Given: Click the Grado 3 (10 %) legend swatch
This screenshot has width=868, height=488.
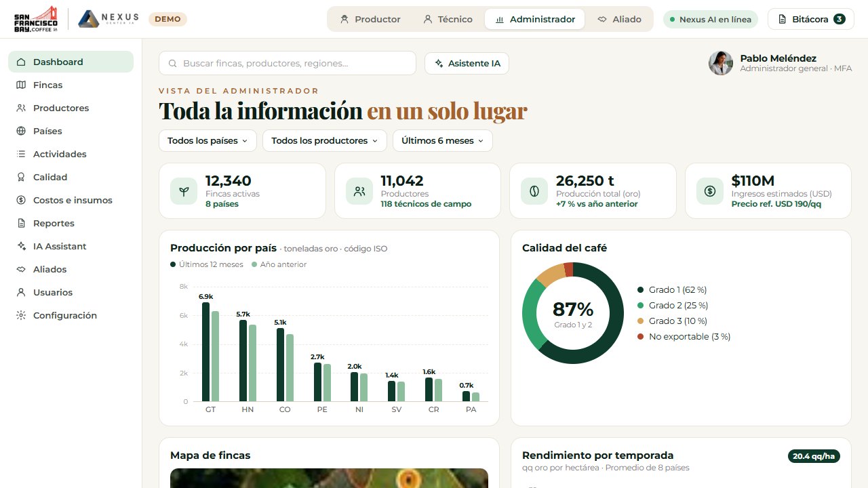Looking at the screenshot, I should [x=640, y=321].
